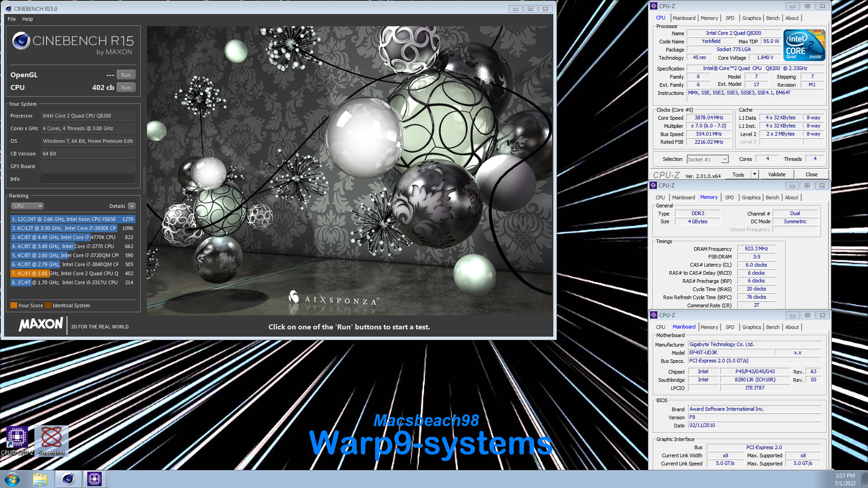Open the Screenshot desktop shortcut
Viewport: 868px width, 488px height.
(52, 441)
